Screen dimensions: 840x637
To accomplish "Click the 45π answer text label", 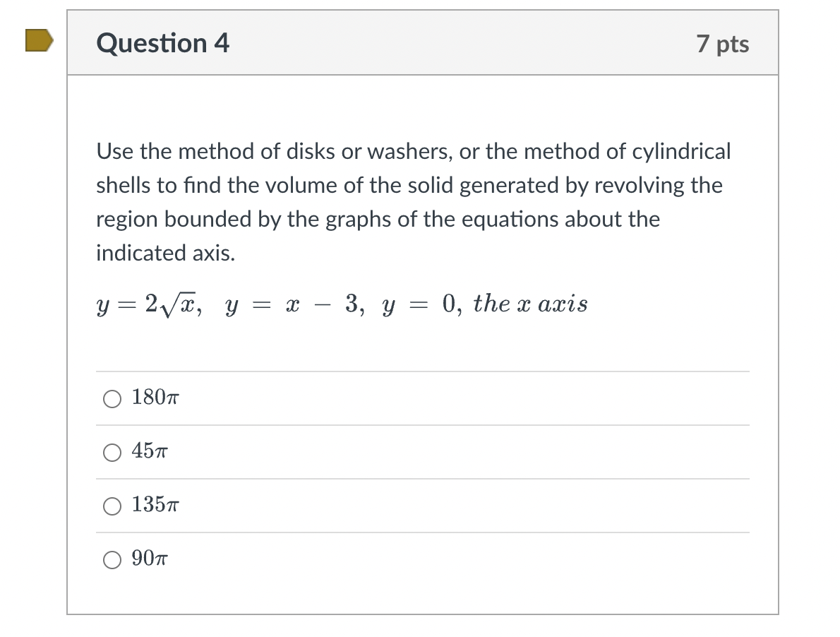I will [x=150, y=451].
